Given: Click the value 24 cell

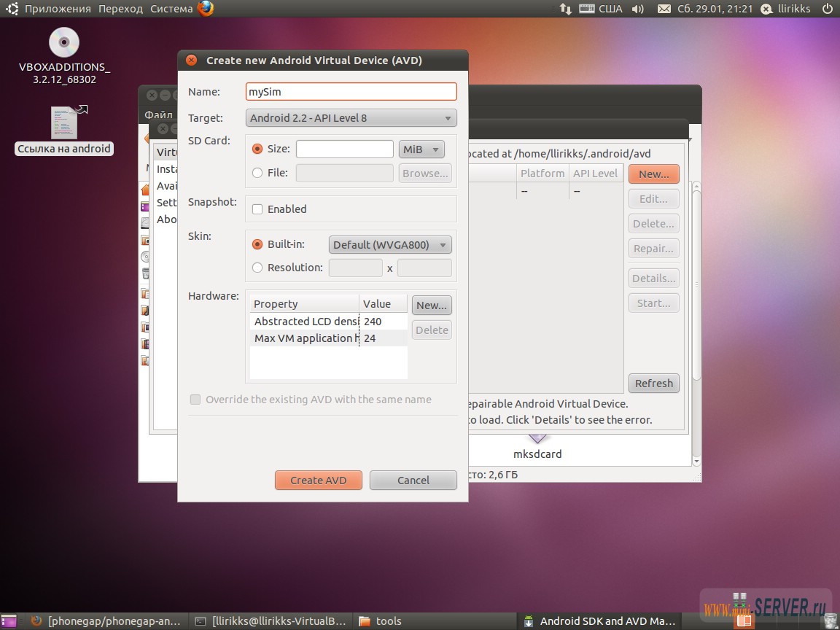Looking at the screenshot, I should pos(383,338).
